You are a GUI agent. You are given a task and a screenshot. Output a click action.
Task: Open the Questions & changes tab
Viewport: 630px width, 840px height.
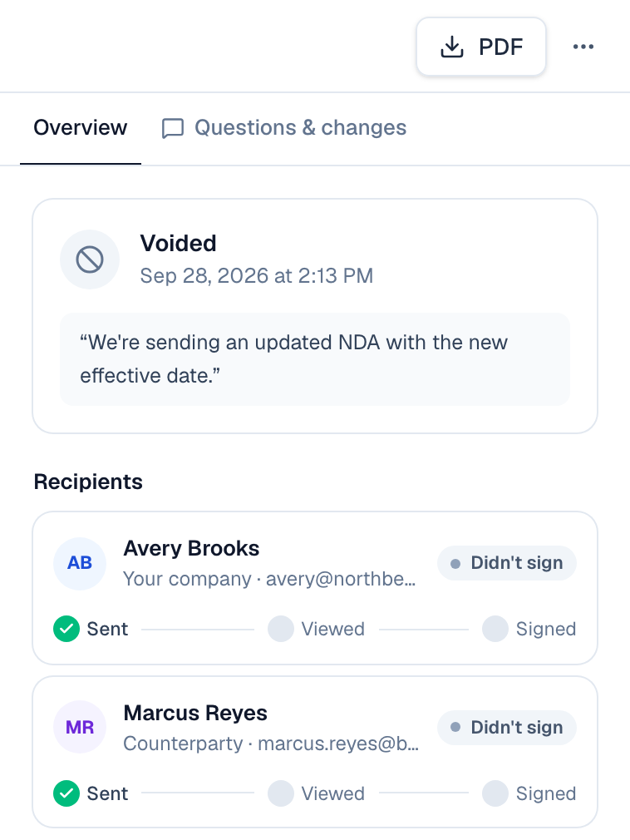click(x=284, y=128)
